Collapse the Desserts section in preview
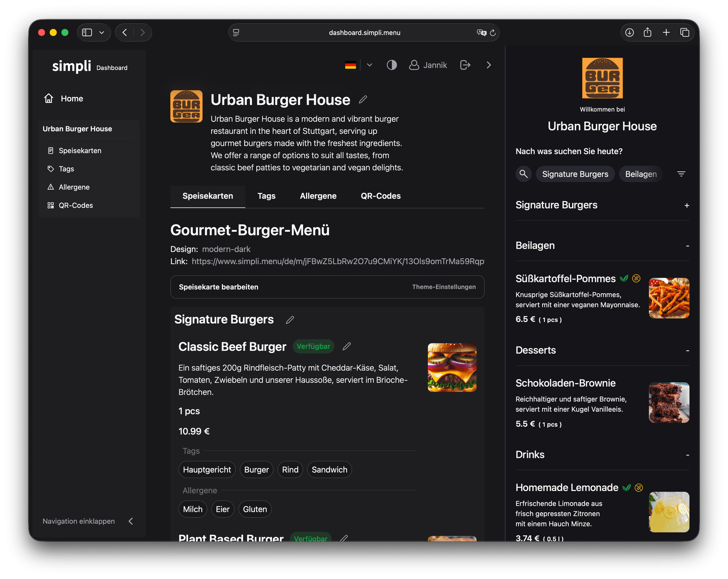The image size is (728, 579). 687,350
